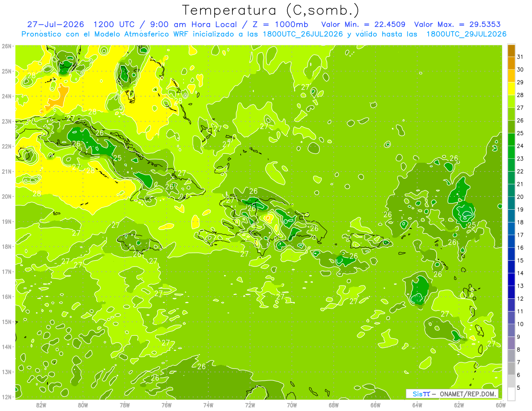Click the 68W longitude axis label
Screen dimensions: 532x411
tap(333, 405)
